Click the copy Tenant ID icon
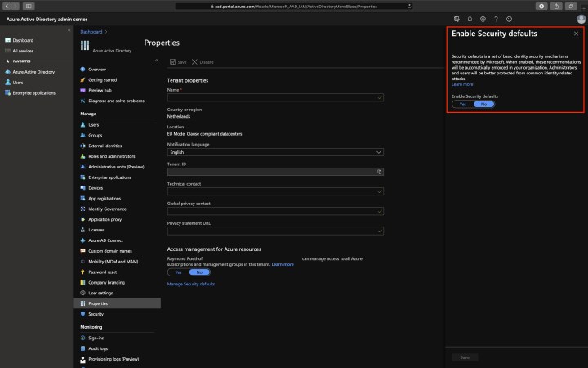Viewport: 588px width, 368px height. coord(380,173)
